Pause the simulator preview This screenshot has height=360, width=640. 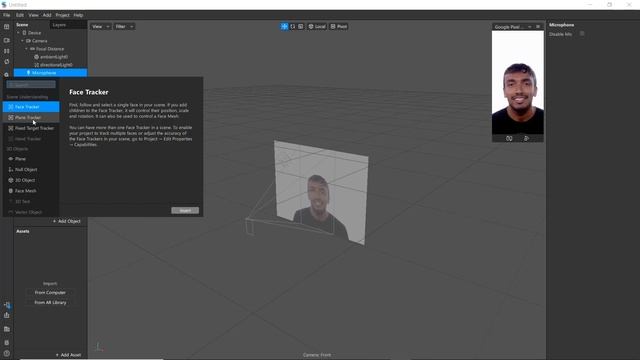(509, 138)
